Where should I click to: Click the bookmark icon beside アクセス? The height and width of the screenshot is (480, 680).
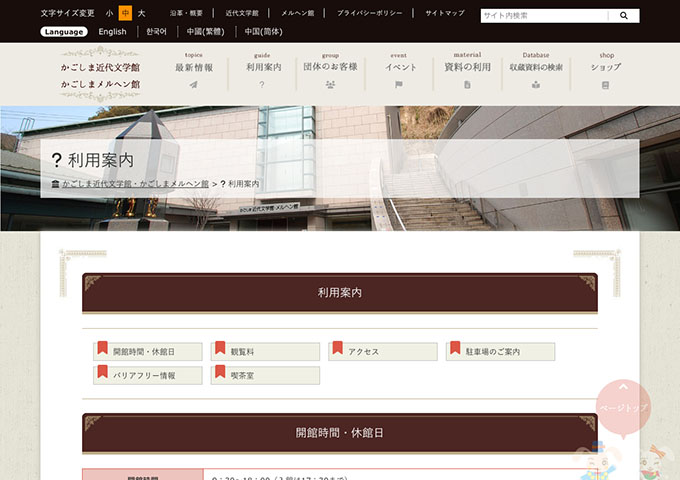click(x=337, y=348)
